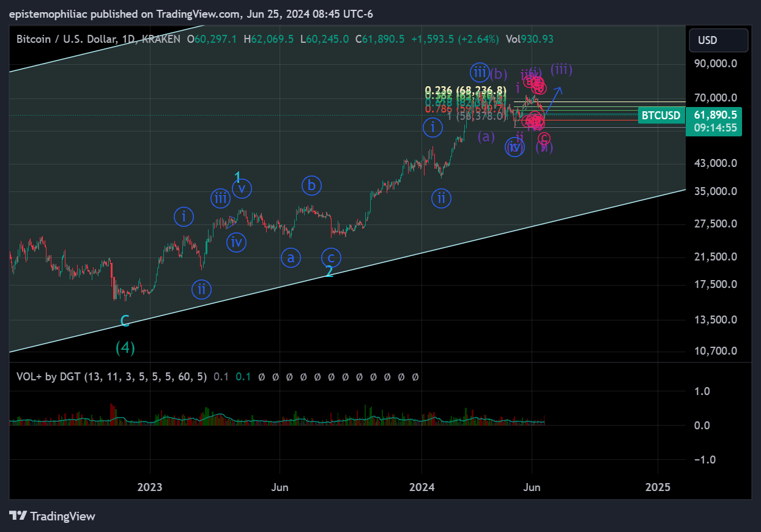Click the H62,069.5 high value
Screen dimensions: 761x532
click(269, 39)
